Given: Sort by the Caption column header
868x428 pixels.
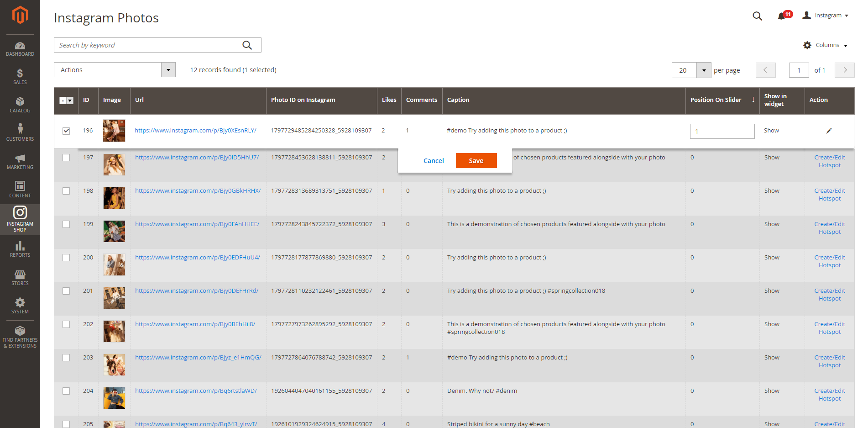Looking at the screenshot, I should (564, 100).
